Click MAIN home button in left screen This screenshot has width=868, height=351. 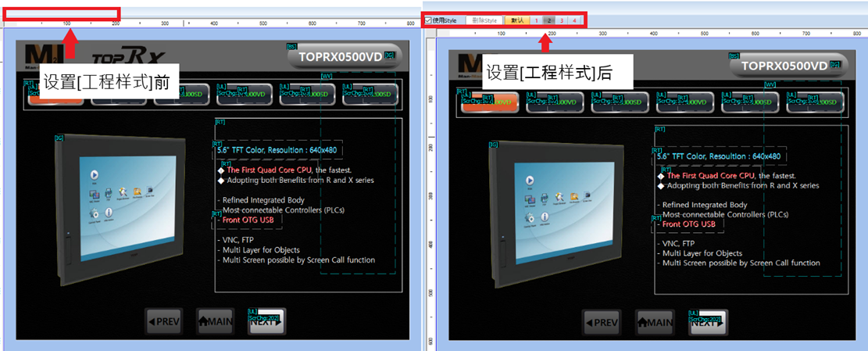click(x=216, y=321)
